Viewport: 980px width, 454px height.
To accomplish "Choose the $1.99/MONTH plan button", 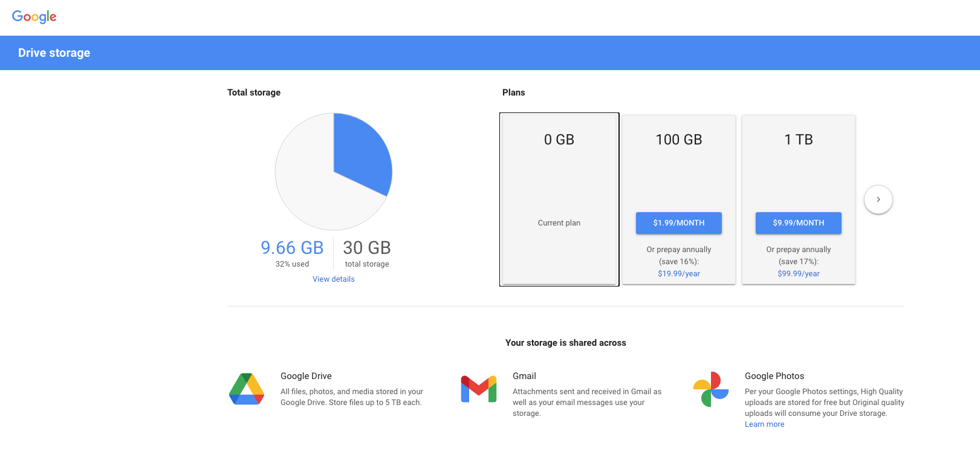I will pyautogui.click(x=679, y=223).
